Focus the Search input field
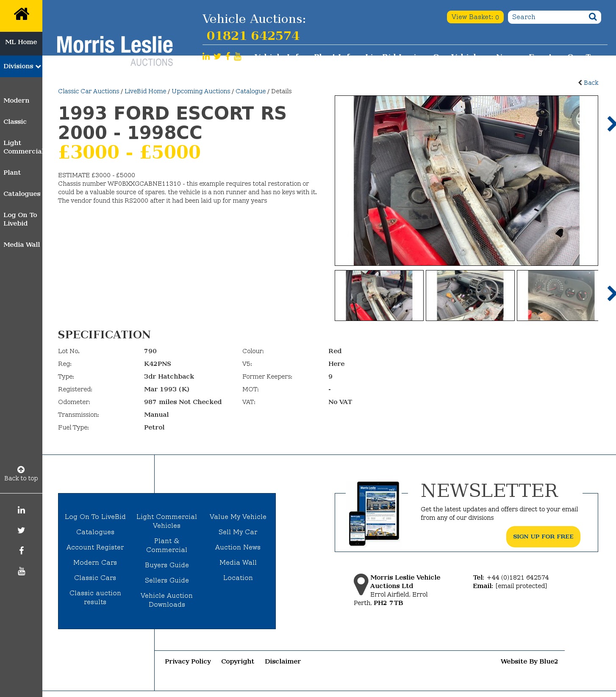This screenshot has height=697, width=616. pyautogui.click(x=547, y=17)
